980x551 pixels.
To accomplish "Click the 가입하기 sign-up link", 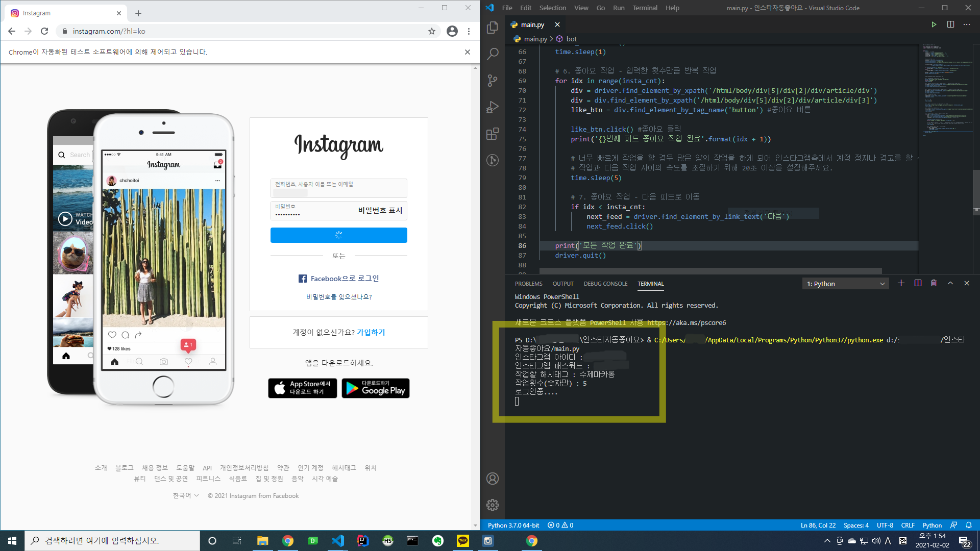I will click(x=371, y=332).
